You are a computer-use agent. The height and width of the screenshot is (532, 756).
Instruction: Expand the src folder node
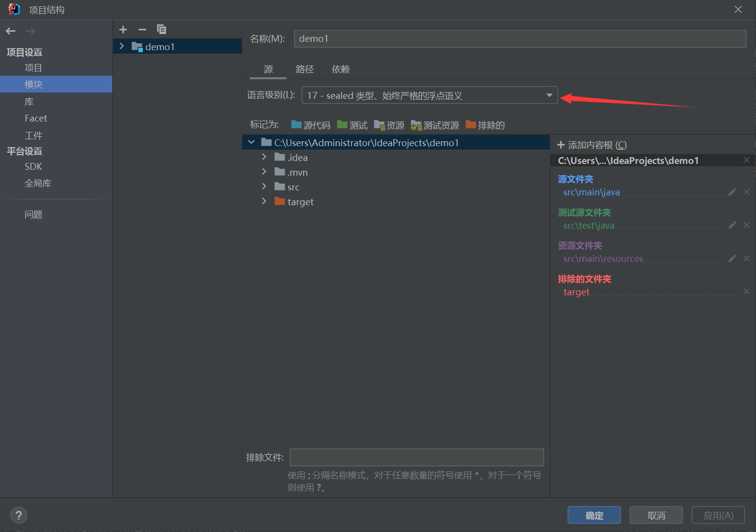click(x=264, y=187)
